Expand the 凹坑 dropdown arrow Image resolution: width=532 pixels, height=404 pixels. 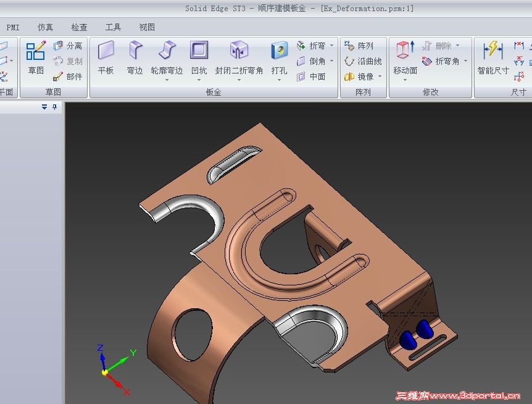click(199, 80)
